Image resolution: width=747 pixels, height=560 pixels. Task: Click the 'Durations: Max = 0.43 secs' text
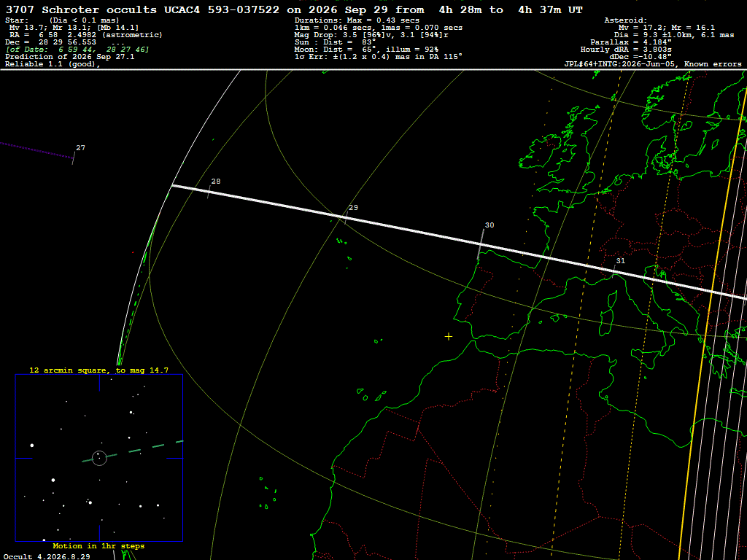click(357, 20)
